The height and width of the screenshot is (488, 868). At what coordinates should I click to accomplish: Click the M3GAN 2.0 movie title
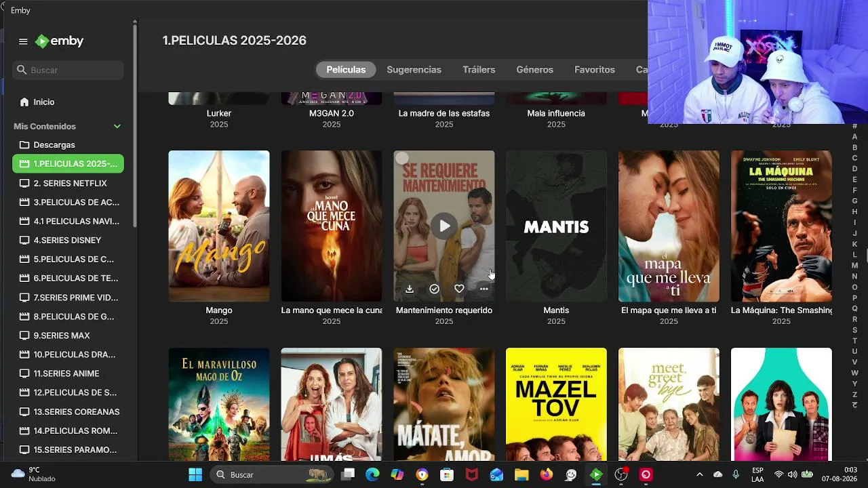332,113
